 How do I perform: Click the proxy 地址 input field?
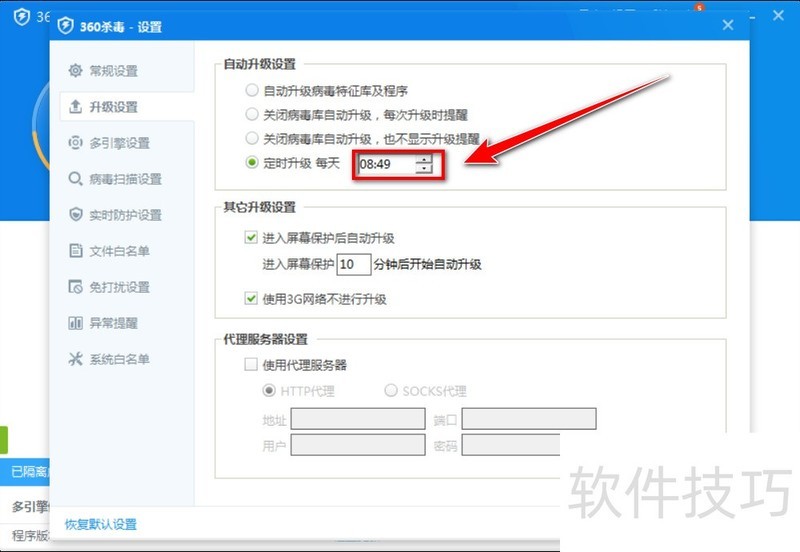pos(358,419)
